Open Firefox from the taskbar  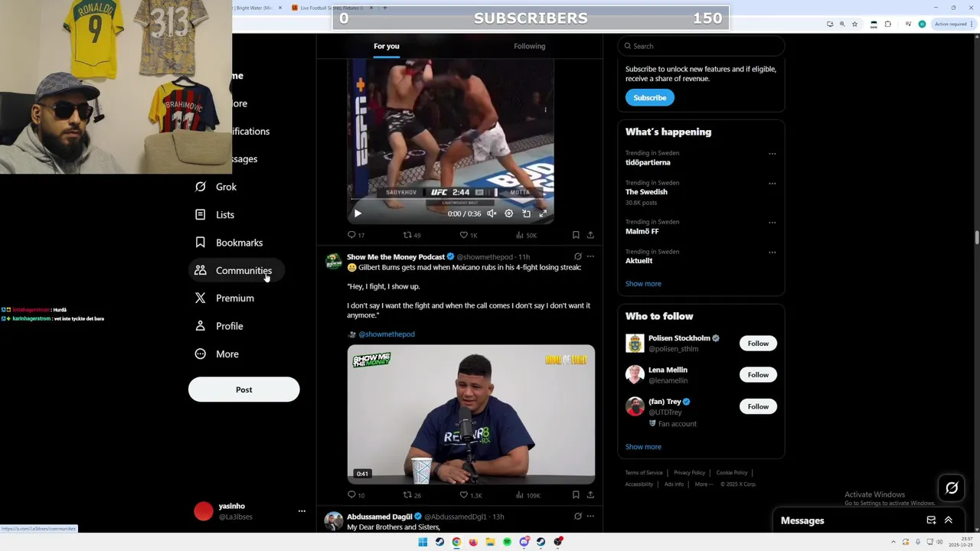click(x=473, y=542)
